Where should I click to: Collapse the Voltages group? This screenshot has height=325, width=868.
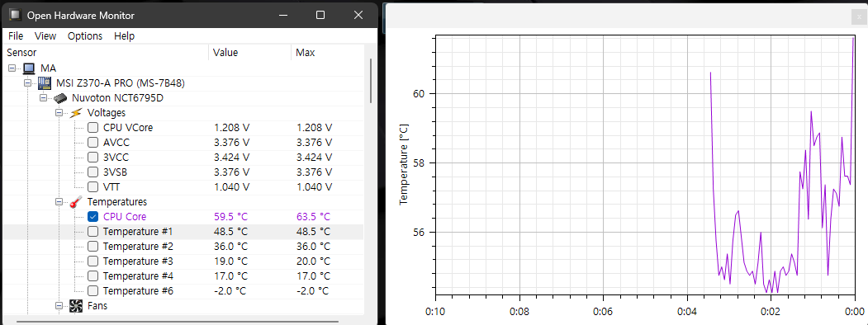59,113
